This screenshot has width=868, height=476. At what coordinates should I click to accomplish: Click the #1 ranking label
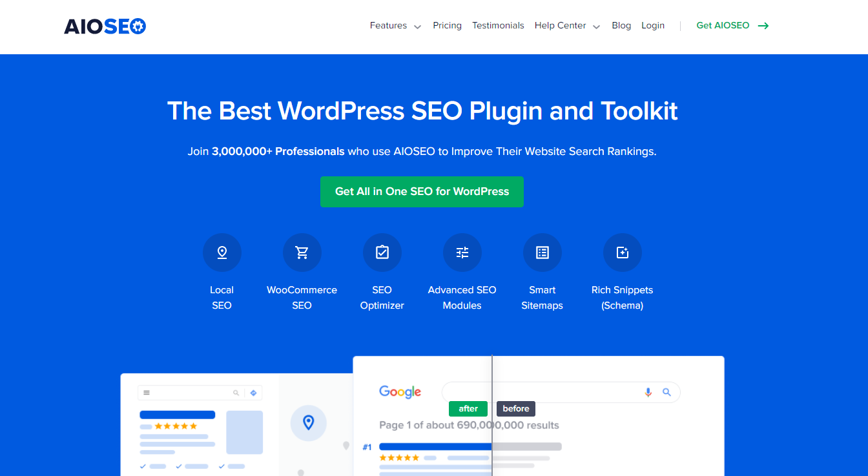[367, 447]
